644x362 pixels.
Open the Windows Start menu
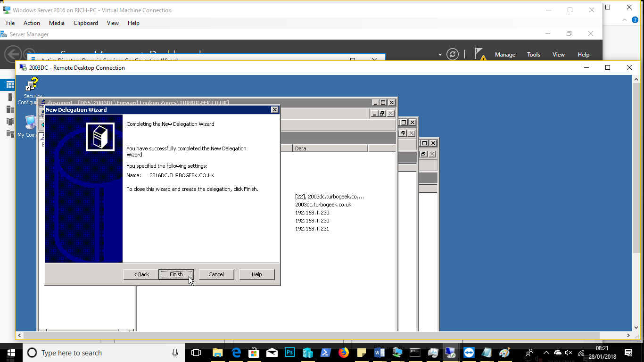[11, 353]
